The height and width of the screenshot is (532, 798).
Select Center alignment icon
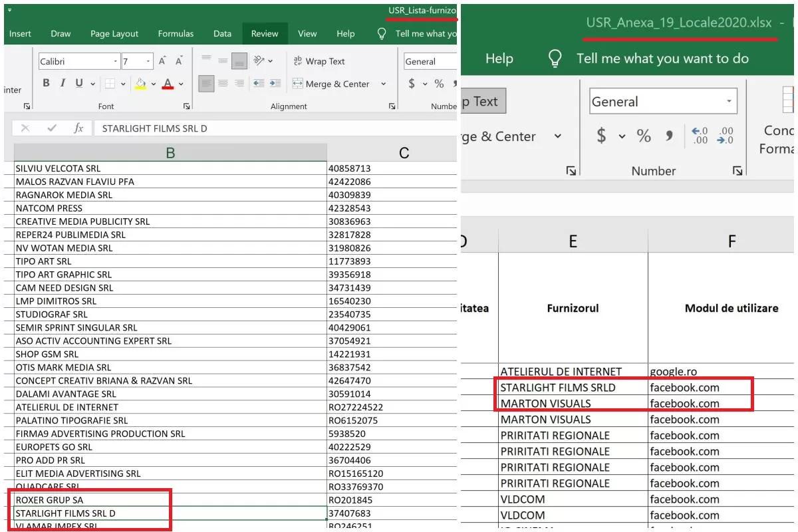223,84
